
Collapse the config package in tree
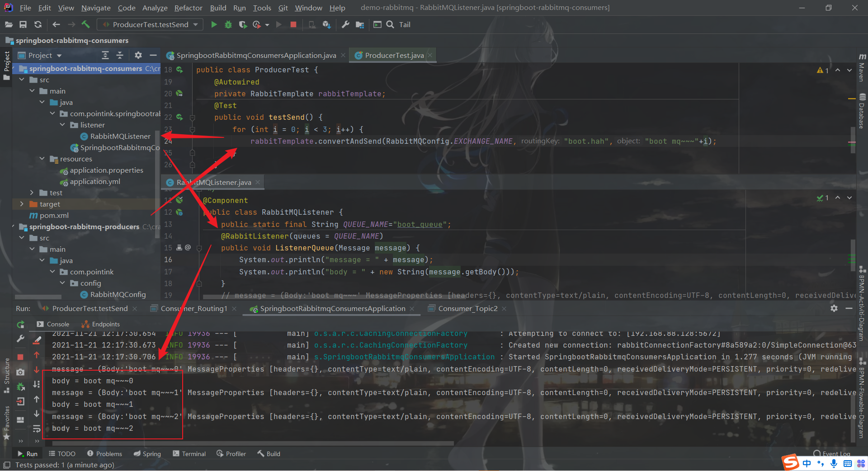point(62,283)
